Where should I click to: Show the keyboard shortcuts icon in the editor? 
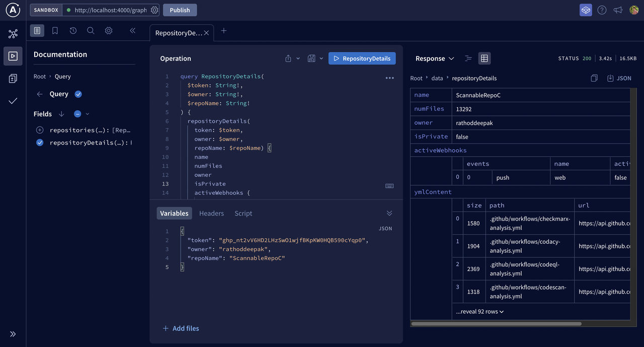[x=389, y=186]
